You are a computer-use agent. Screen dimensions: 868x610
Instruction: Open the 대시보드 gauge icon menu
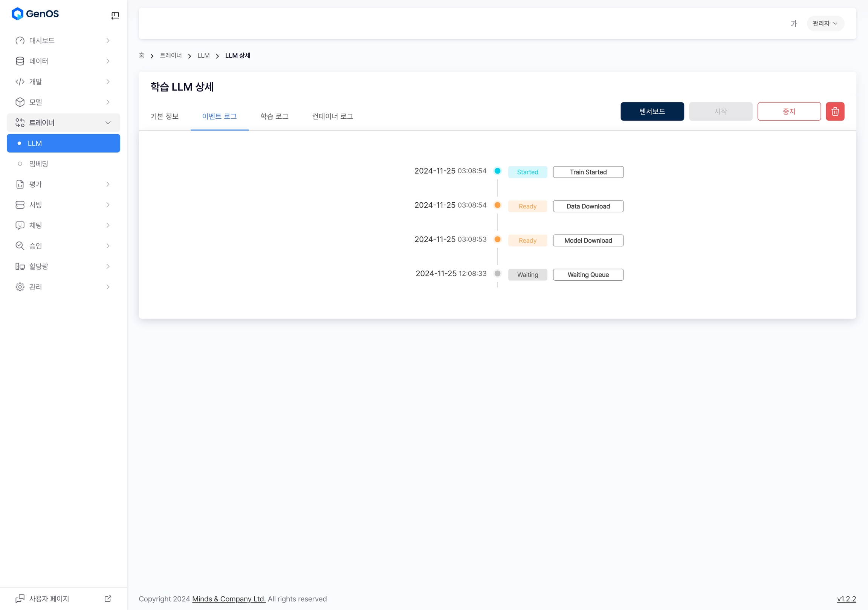click(20, 40)
